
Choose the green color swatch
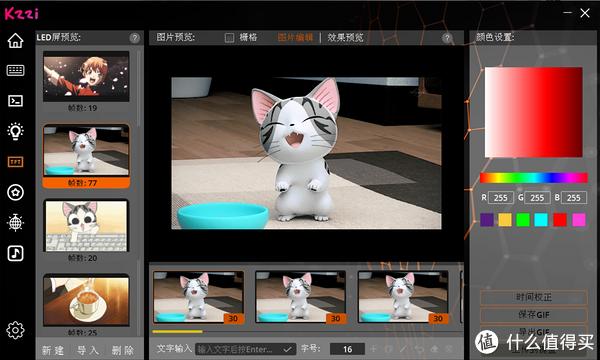(x=523, y=220)
